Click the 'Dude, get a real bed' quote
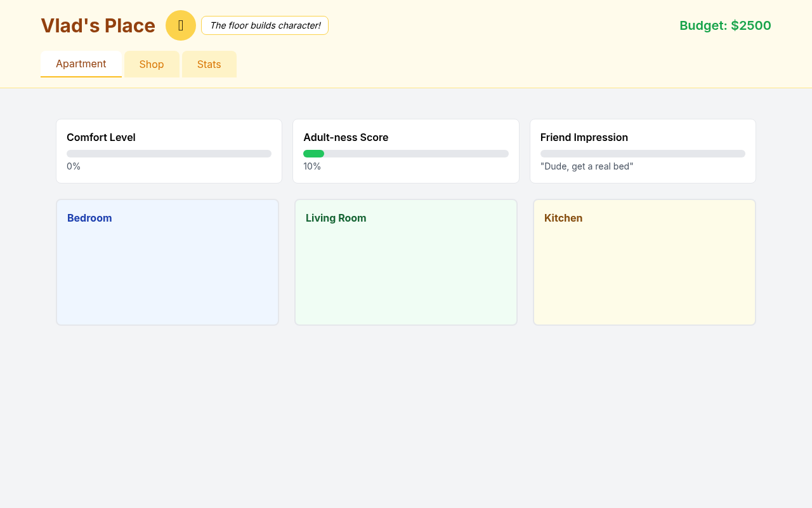The width and height of the screenshot is (812, 508). tap(587, 166)
